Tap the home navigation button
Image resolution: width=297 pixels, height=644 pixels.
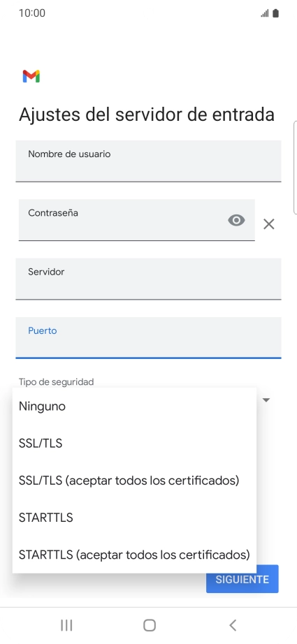click(150, 625)
